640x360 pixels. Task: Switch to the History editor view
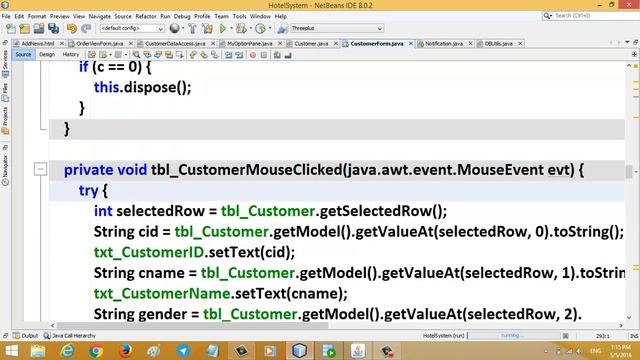click(71, 55)
